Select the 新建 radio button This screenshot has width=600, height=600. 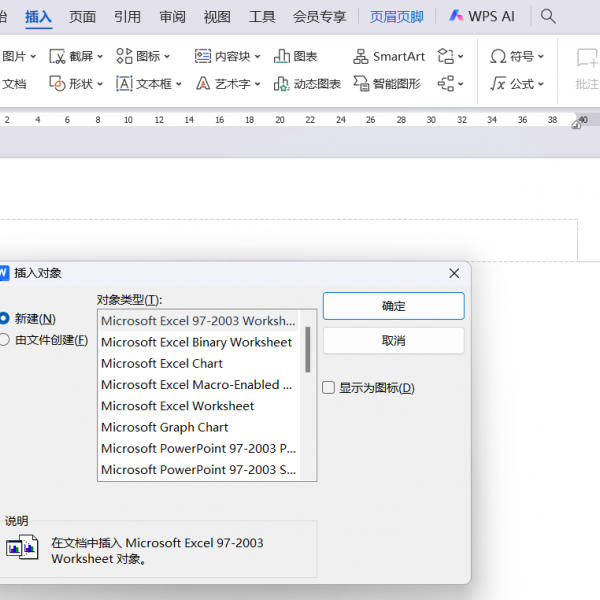(4, 318)
